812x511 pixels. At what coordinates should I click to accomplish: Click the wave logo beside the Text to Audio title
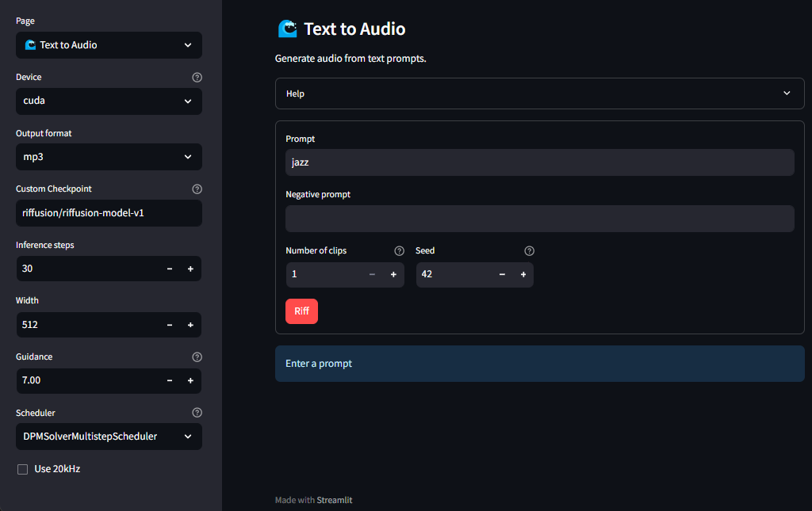pos(287,29)
